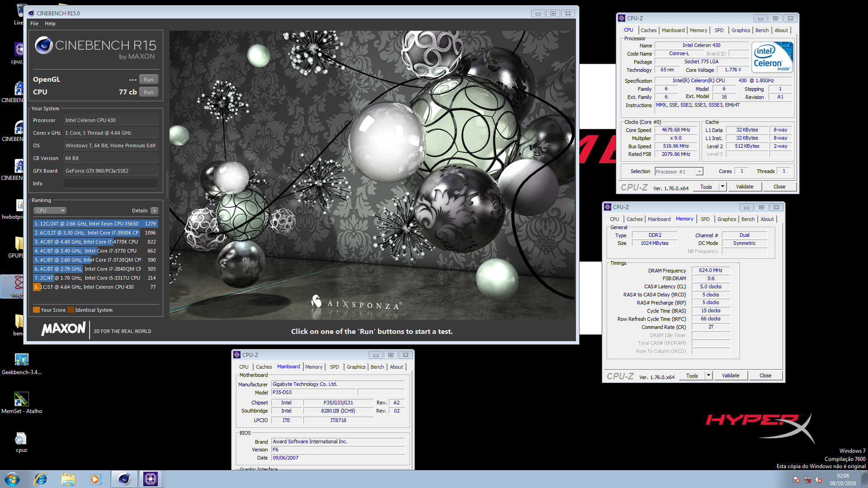The width and height of the screenshot is (868, 488).
Task: Switch to Memory tab in top CPU-Z window
Action: click(x=698, y=30)
